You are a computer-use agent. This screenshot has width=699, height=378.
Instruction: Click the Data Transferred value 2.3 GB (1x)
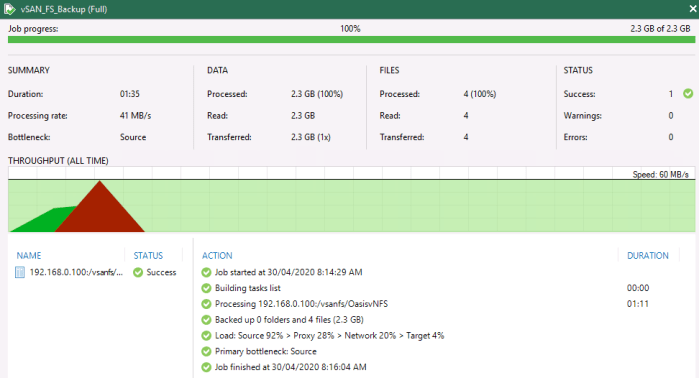pyautogui.click(x=311, y=137)
